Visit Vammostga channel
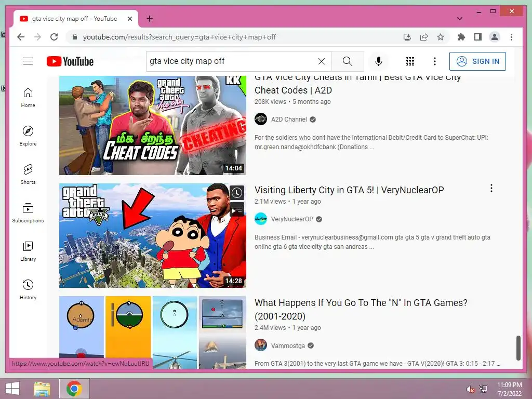Image resolution: width=532 pixels, height=399 pixels. 288,345
